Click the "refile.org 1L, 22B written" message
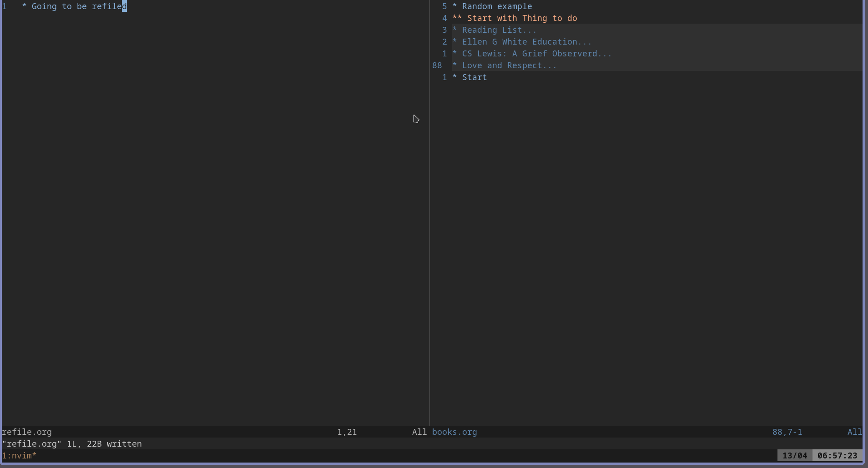Screen dimensions: 868x468 pyautogui.click(x=71, y=444)
